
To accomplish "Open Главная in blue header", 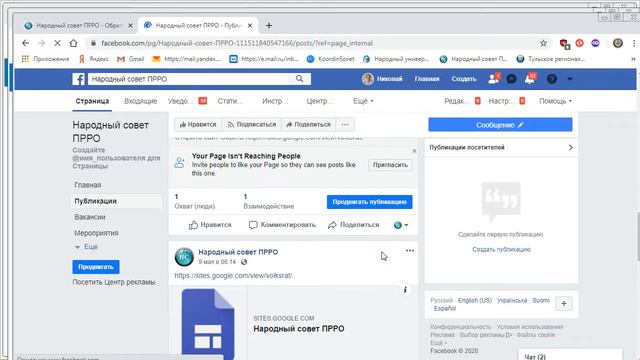I will [427, 79].
